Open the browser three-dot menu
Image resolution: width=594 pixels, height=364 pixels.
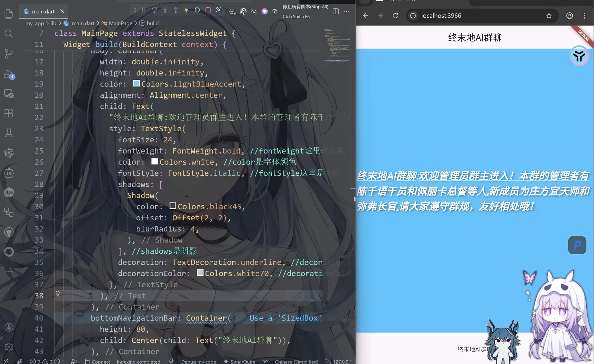pos(584,16)
